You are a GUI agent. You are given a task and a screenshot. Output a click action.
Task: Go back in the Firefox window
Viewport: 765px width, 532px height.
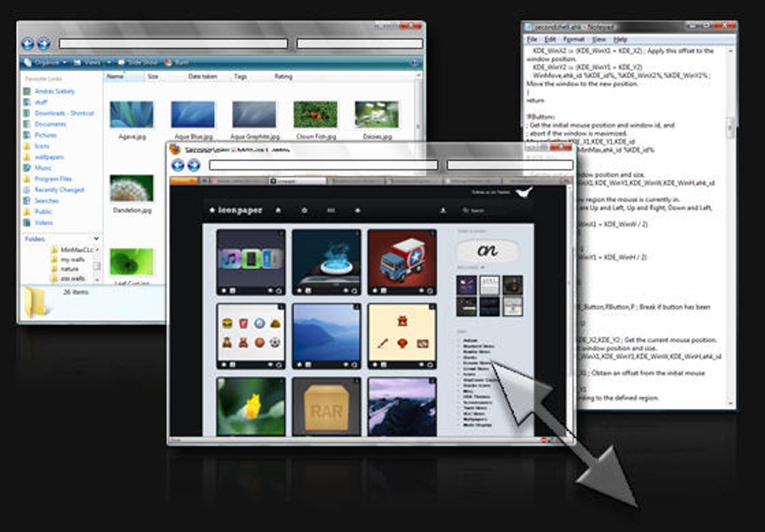coord(178,166)
